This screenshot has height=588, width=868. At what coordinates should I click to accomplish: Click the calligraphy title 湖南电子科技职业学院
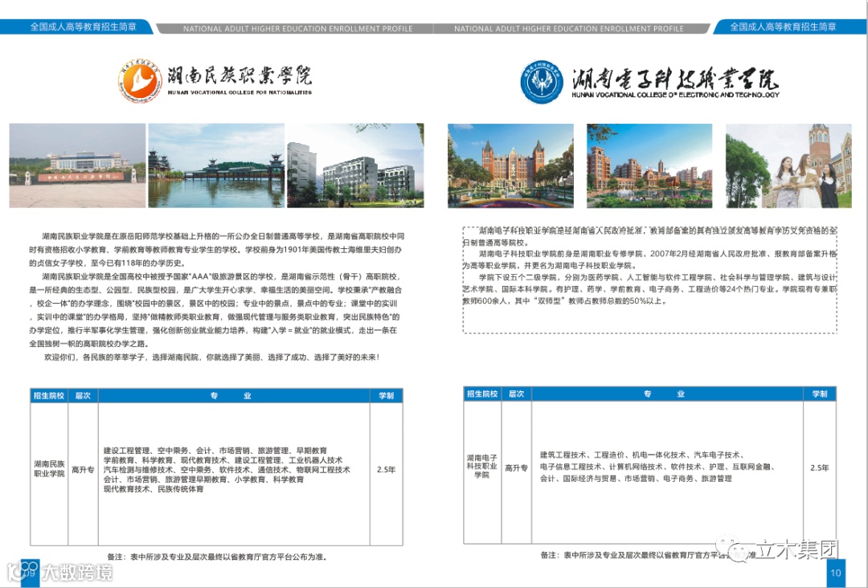pyautogui.click(x=675, y=79)
